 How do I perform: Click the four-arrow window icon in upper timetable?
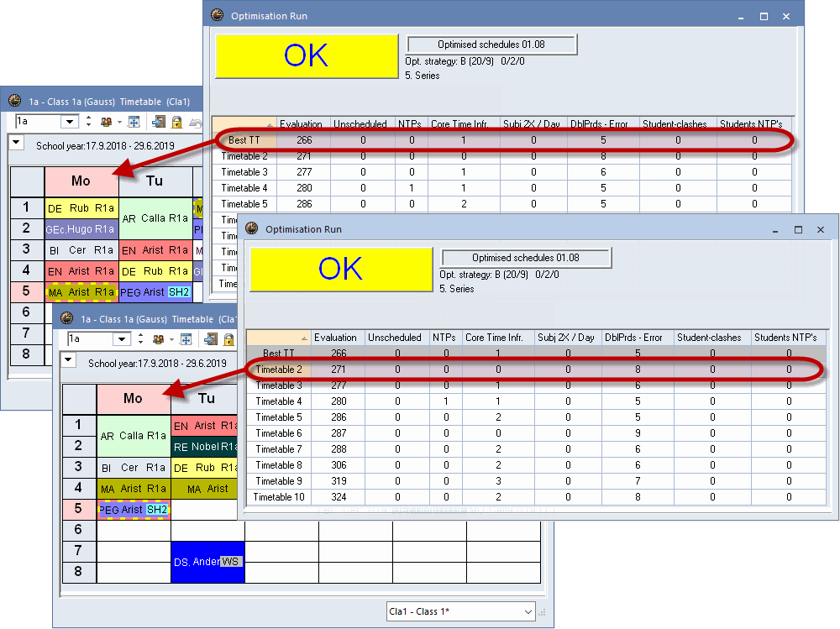click(134, 123)
